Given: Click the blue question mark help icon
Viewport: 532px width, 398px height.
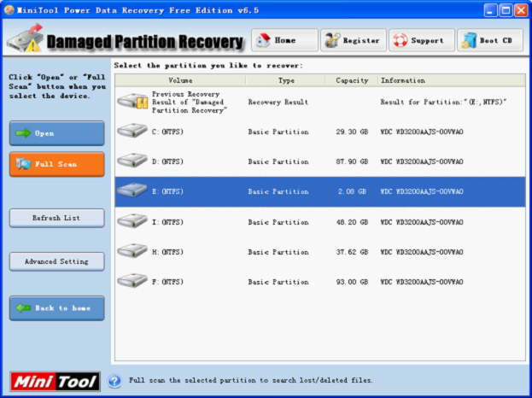Looking at the screenshot, I should click(x=114, y=381).
